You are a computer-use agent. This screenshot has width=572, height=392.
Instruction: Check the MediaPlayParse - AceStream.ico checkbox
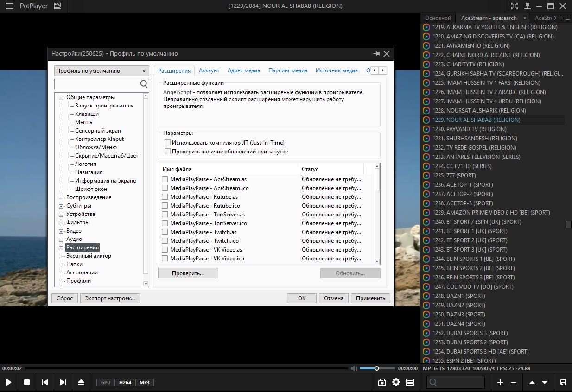tap(165, 188)
